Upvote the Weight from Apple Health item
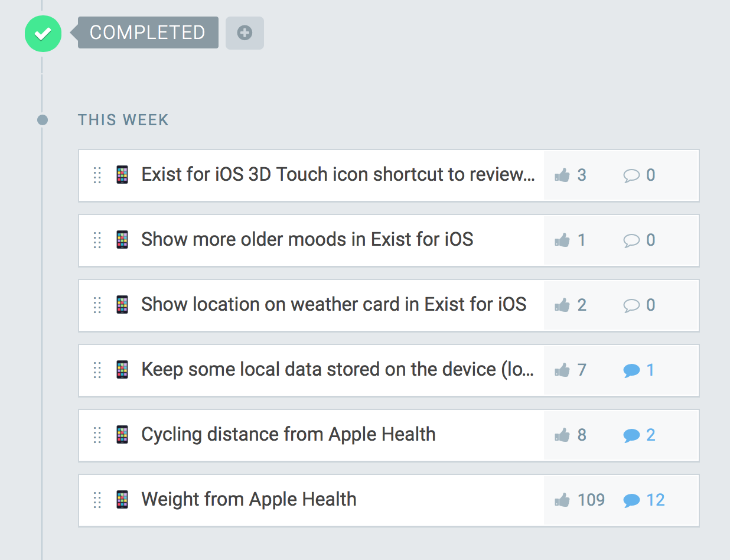The image size is (730, 560). point(562,500)
